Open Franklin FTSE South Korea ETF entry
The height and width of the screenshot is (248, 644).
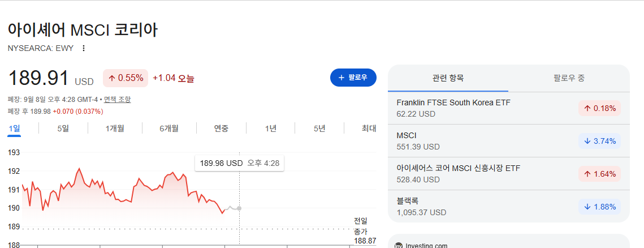tap(508, 108)
